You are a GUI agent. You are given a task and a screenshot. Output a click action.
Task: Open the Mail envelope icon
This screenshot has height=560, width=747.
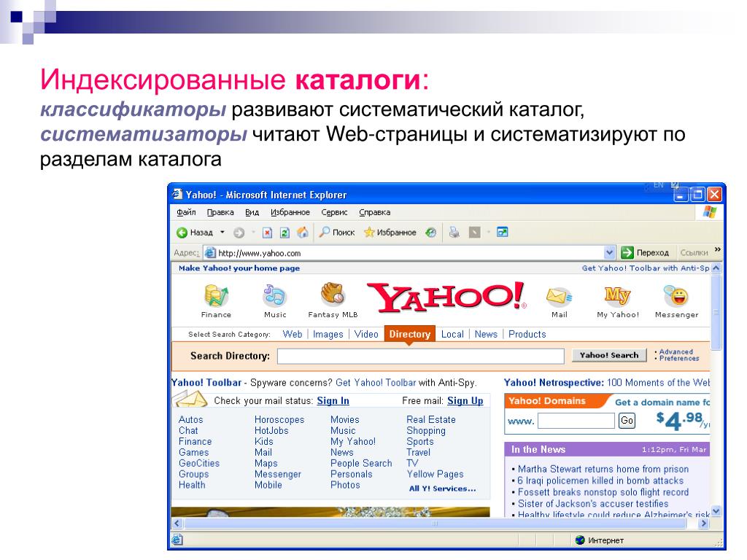tap(559, 296)
